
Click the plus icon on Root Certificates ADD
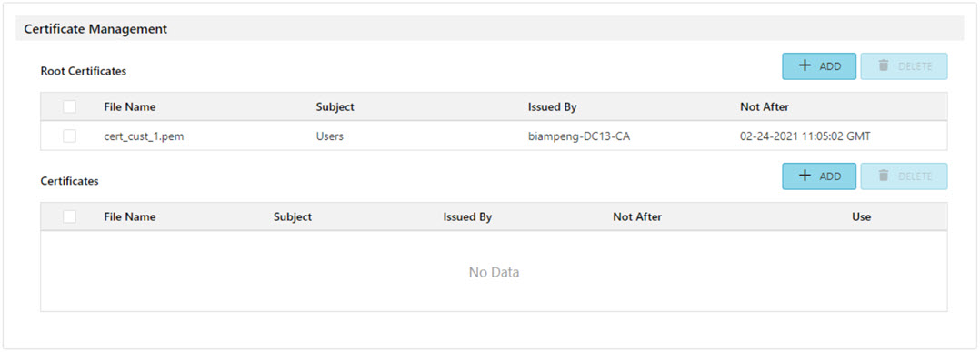pos(805,65)
